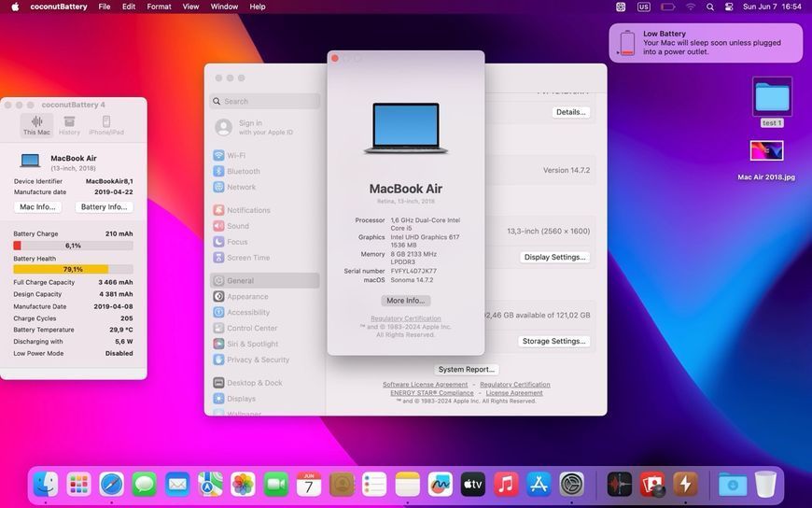Select Wi-Fi in Settings sidebar

pyautogui.click(x=230, y=156)
